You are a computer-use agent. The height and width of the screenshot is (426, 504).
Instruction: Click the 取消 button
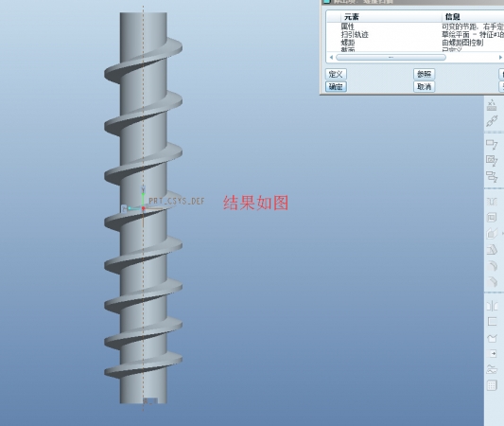click(424, 86)
